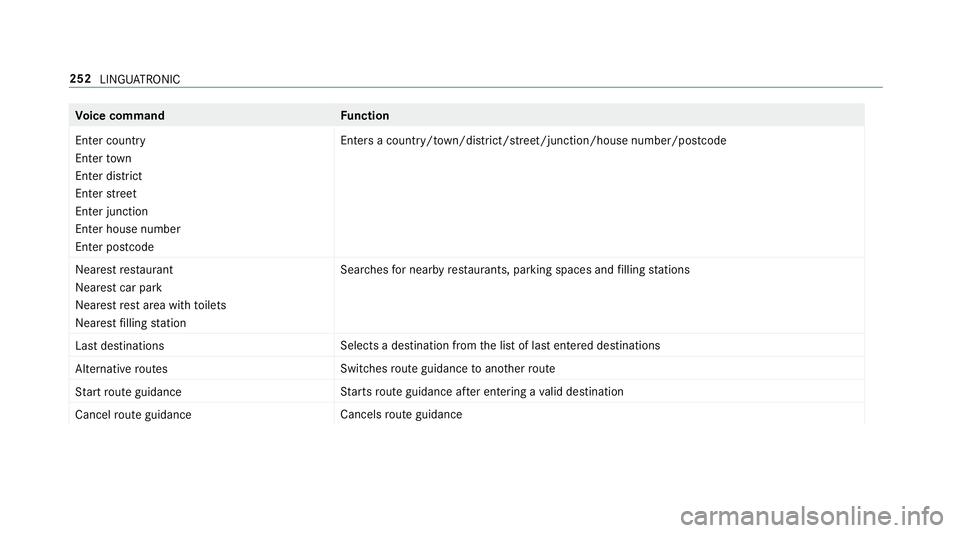Select the 'Nearest restaurant' command
960x533 pixels.
(124, 270)
